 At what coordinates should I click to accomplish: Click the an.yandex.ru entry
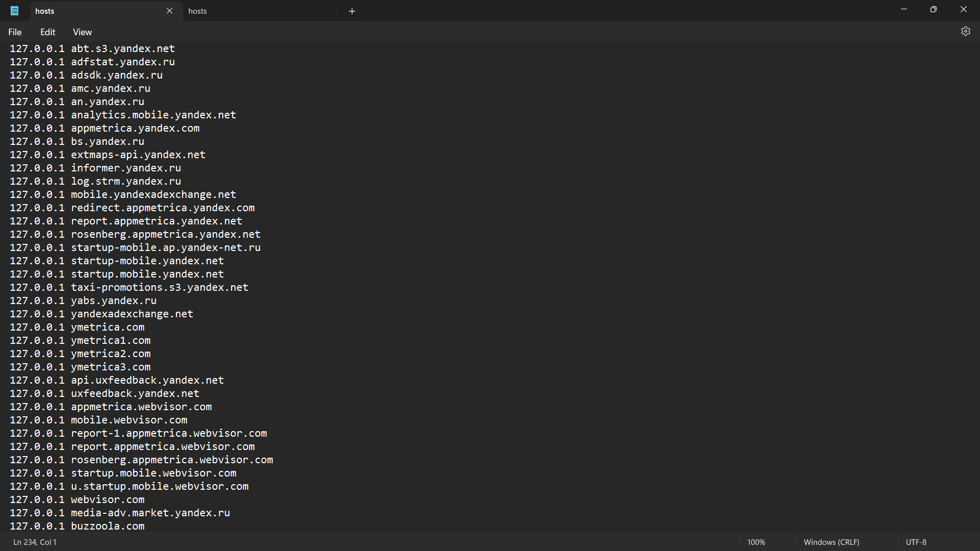[x=77, y=102]
